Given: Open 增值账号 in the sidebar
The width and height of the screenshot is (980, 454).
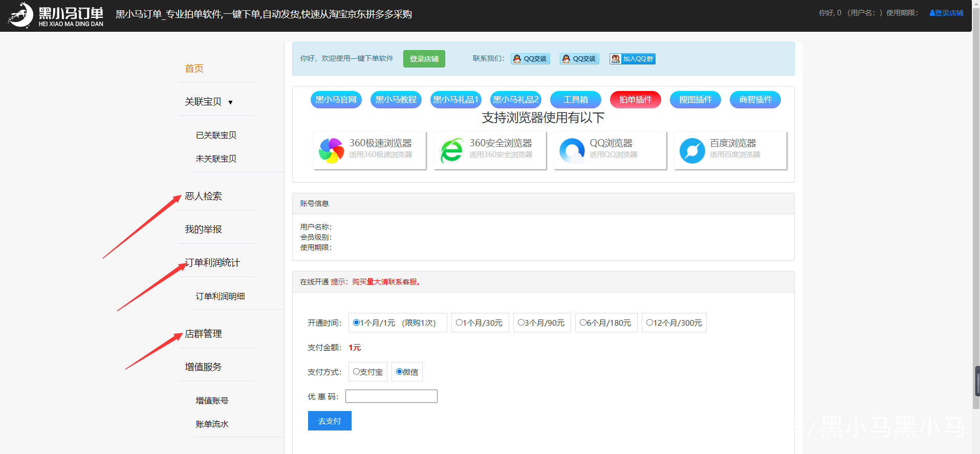Looking at the screenshot, I should 212,401.
